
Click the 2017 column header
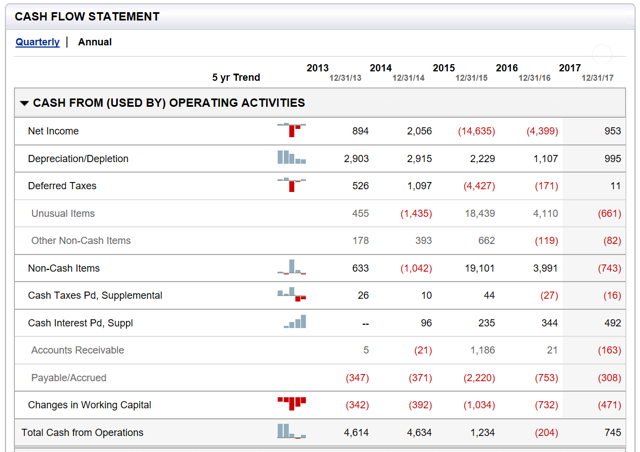[x=570, y=68]
